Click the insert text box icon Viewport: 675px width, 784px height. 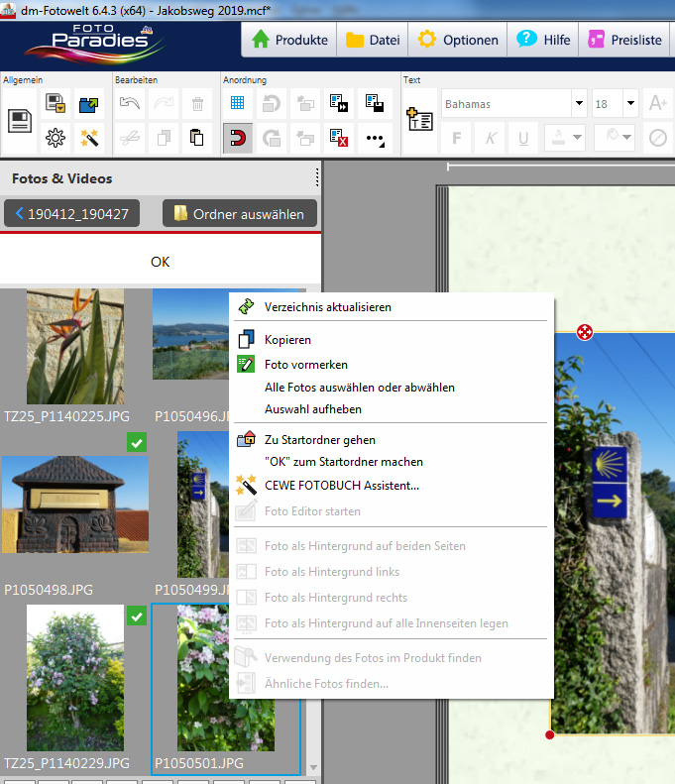point(419,120)
